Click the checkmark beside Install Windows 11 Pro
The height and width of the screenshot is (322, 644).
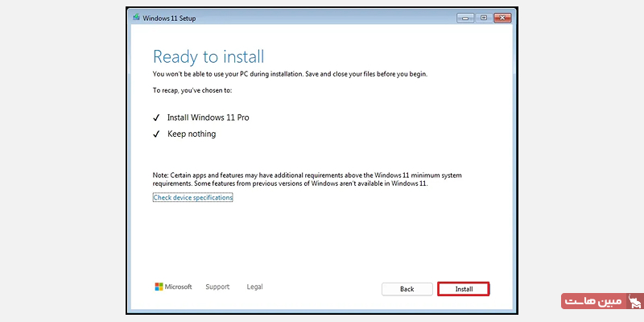(x=156, y=118)
